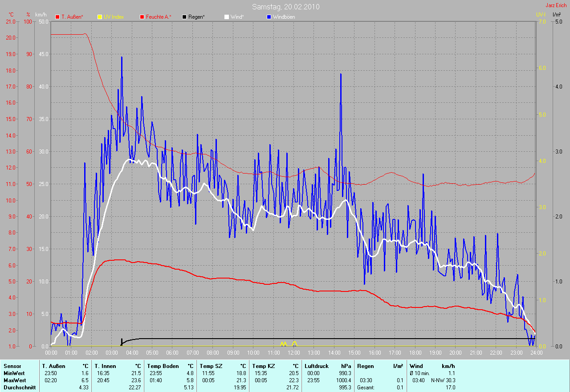Click the Jarz Erich author label
Viewport: 570px width, 392px height.
[556, 5]
